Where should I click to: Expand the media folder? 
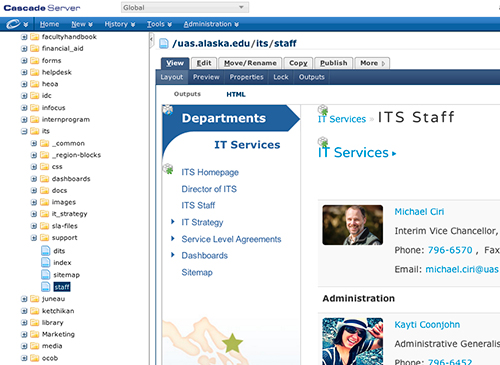point(24,346)
